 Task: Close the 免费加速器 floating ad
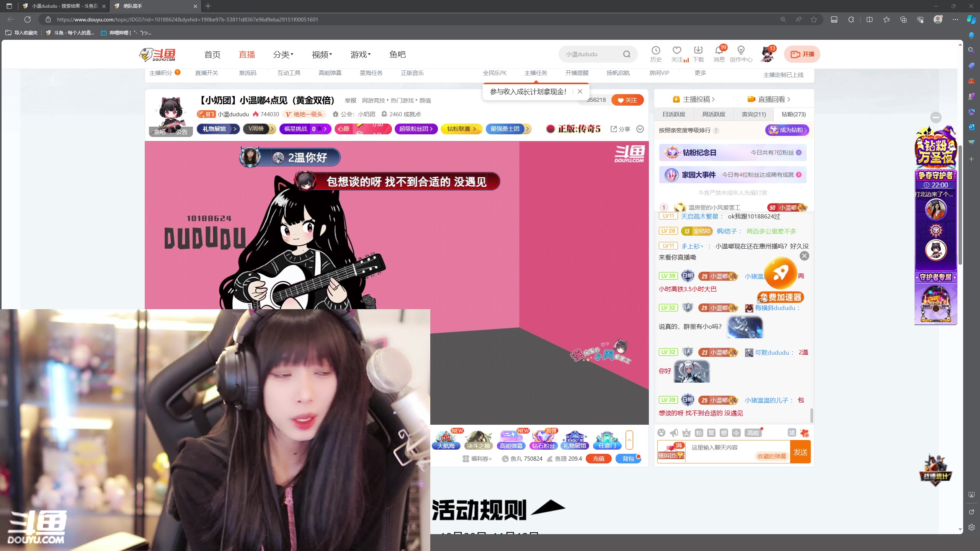tap(804, 256)
